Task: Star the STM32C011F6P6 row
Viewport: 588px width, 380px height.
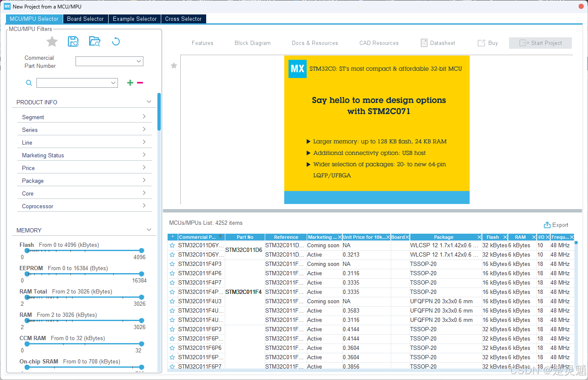Action: pos(172,348)
